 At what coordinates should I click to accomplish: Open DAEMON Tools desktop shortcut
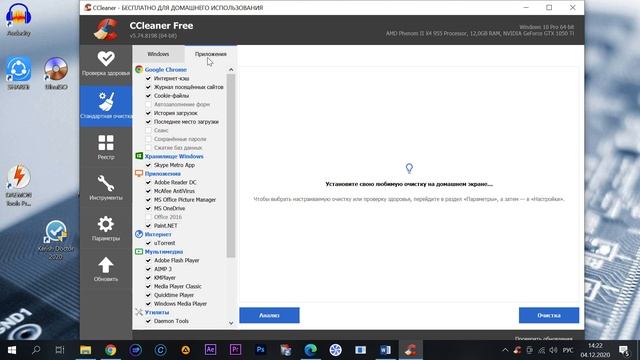19,186
